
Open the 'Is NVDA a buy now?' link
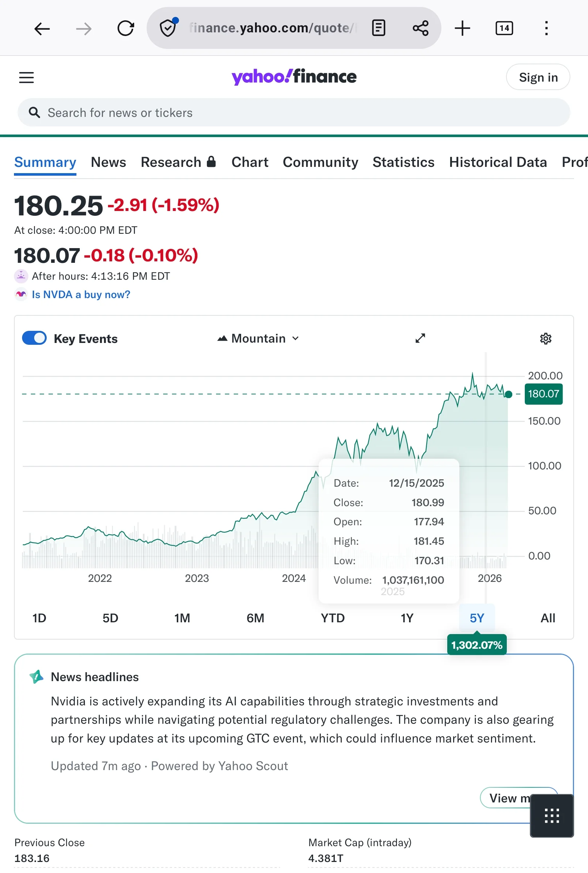pos(80,294)
